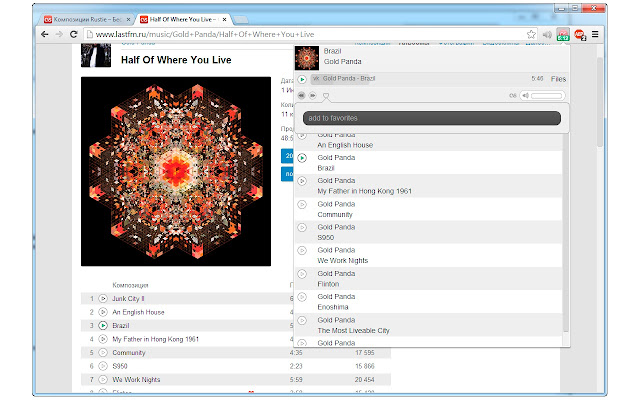
Task: Open the Files link in player popup
Action: 558,79
